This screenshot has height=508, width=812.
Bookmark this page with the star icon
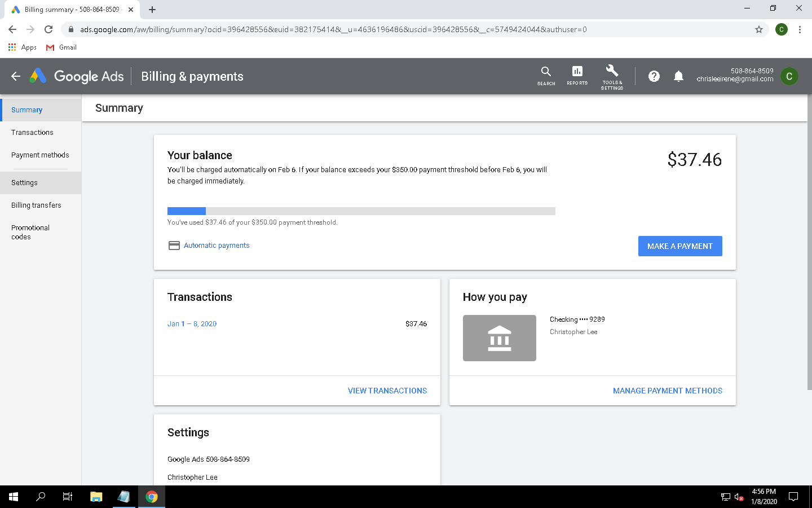759,29
